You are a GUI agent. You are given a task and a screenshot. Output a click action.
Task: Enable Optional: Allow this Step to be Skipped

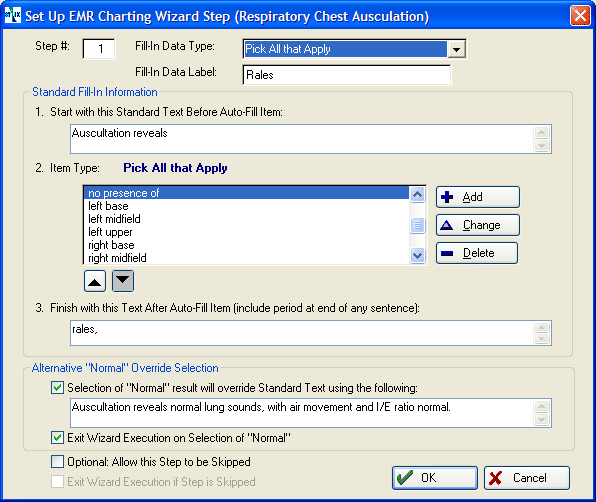(57, 462)
